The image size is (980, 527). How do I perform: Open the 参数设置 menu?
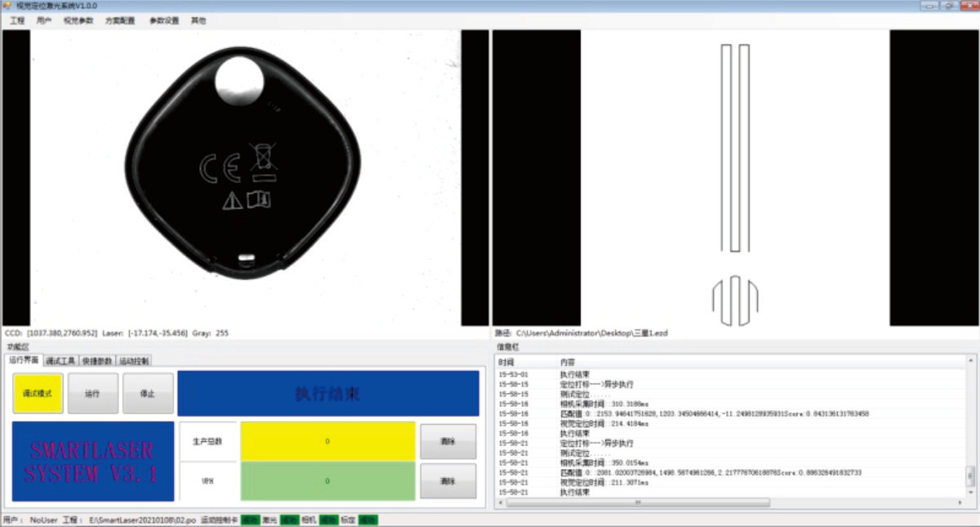click(x=163, y=20)
